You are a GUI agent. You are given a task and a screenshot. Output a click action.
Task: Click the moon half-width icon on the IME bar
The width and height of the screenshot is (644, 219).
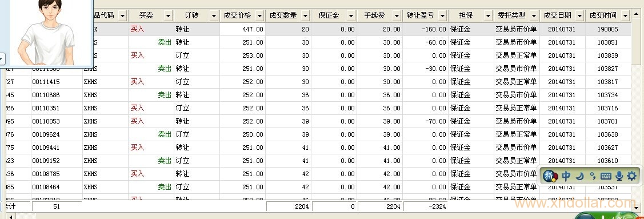(580, 176)
